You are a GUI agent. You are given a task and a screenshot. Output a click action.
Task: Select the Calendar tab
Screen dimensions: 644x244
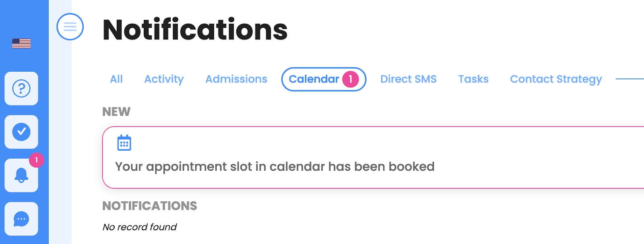[314, 79]
